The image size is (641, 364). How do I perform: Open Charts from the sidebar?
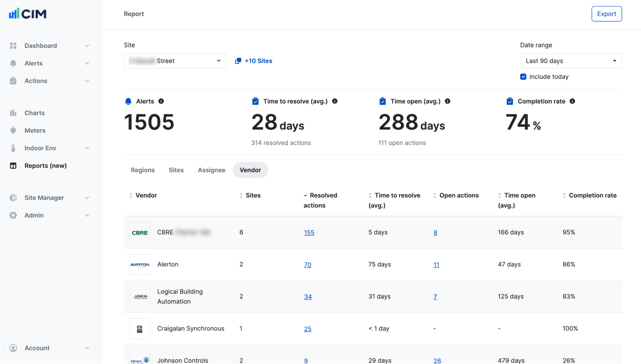pyautogui.click(x=35, y=113)
